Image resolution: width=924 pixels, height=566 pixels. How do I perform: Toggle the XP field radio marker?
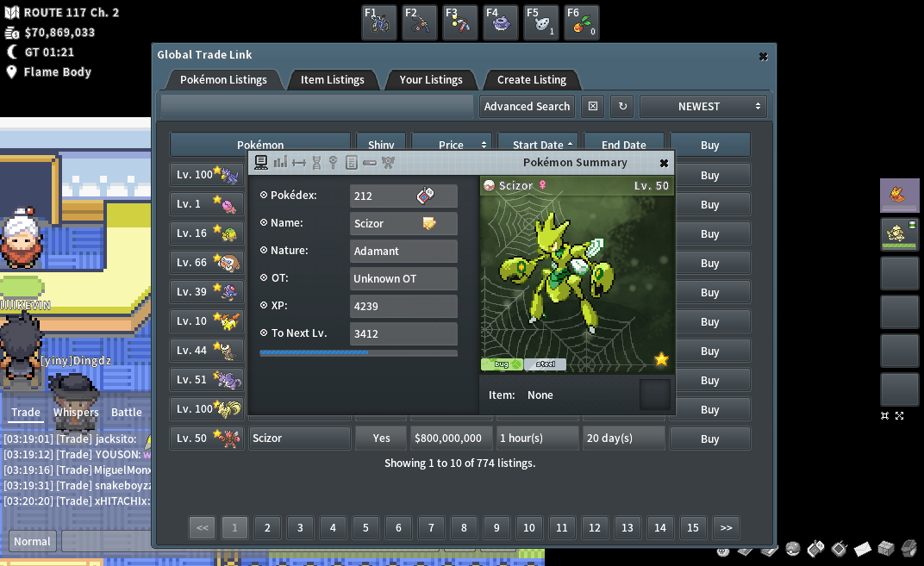[264, 306]
